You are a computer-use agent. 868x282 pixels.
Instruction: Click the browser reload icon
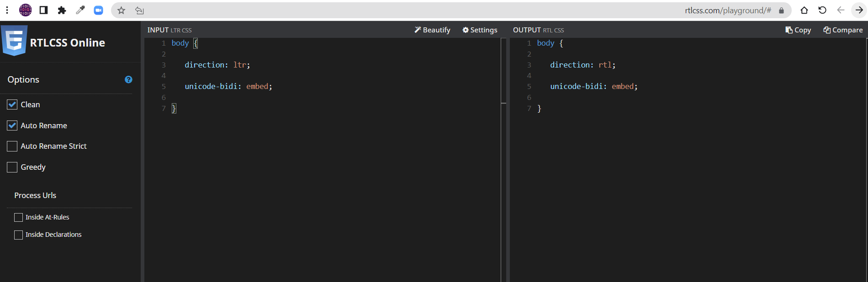822,10
